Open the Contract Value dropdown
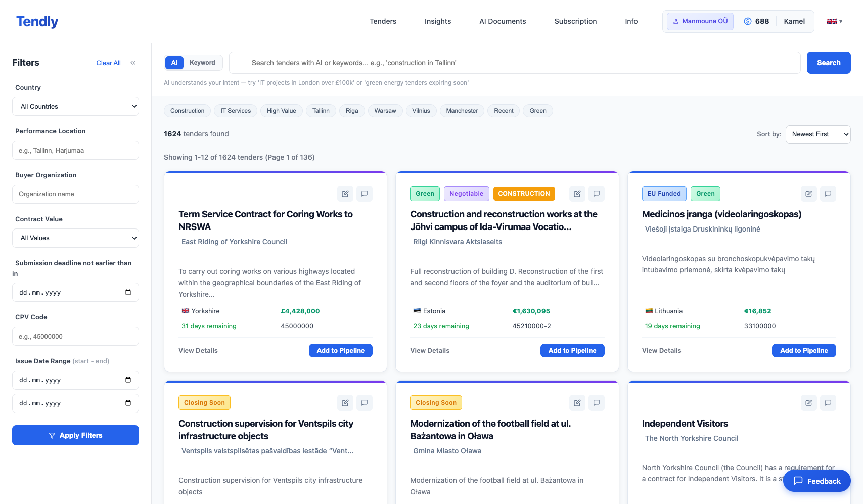863x504 pixels. click(75, 238)
